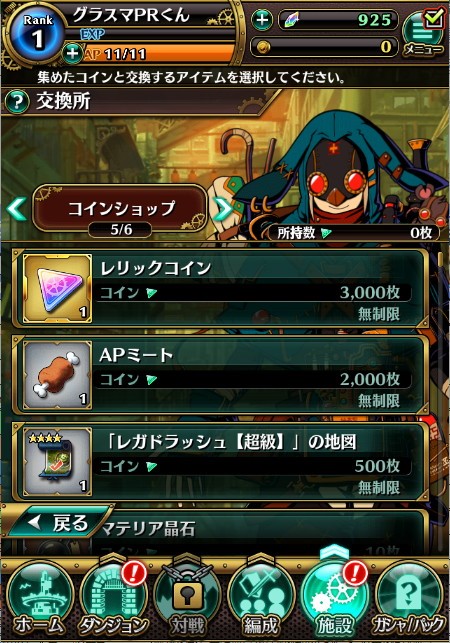Switch to previous shop with left chevron
This screenshot has width=450, height=643.
pos(17,209)
